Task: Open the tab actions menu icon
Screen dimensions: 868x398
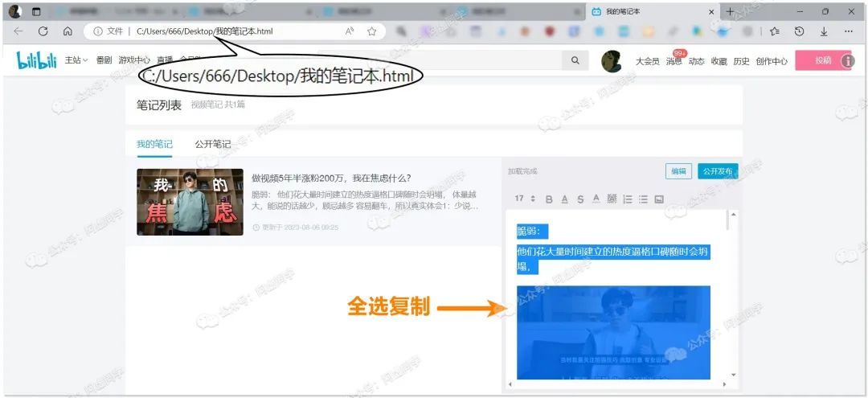Action: (x=36, y=11)
